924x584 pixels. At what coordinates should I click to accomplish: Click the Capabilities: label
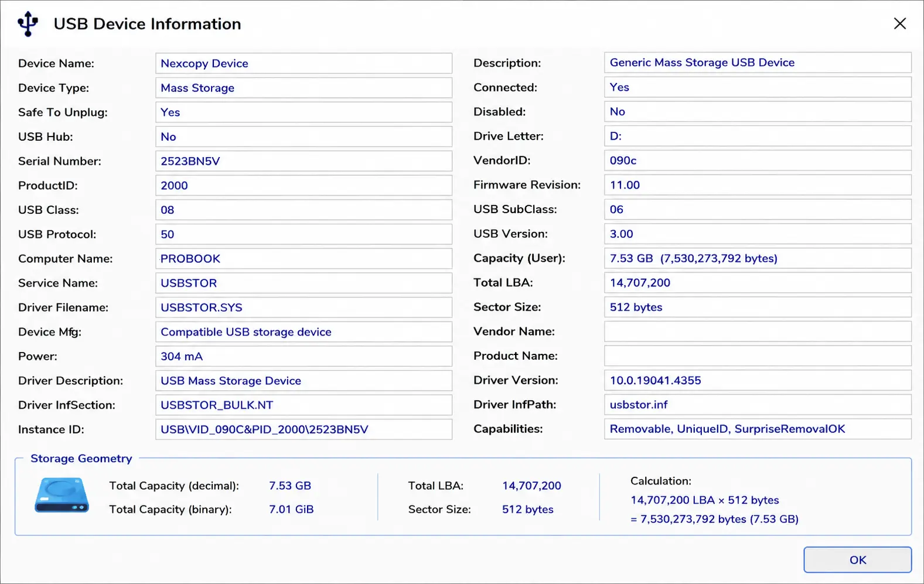[x=508, y=429]
